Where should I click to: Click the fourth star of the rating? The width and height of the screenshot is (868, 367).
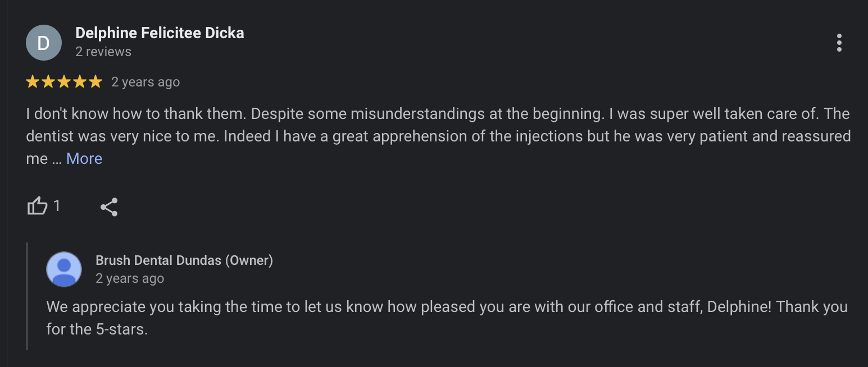80,82
